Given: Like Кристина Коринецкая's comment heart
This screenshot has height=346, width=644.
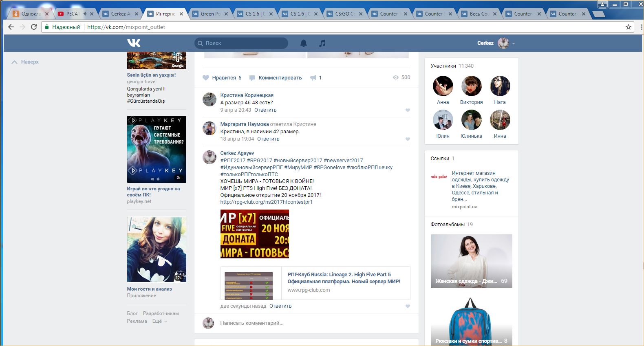Looking at the screenshot, I should tap(408, 110).
